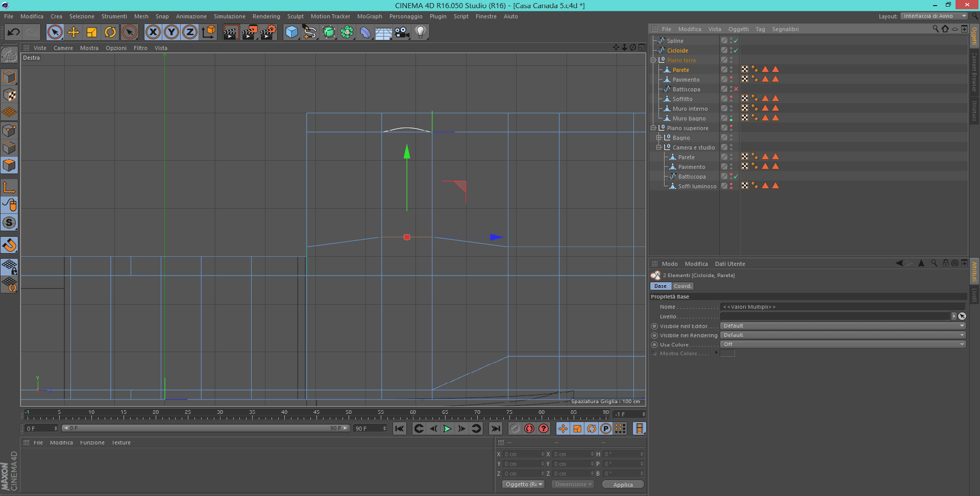Click the current frame field -1 F

coord(629,414)
